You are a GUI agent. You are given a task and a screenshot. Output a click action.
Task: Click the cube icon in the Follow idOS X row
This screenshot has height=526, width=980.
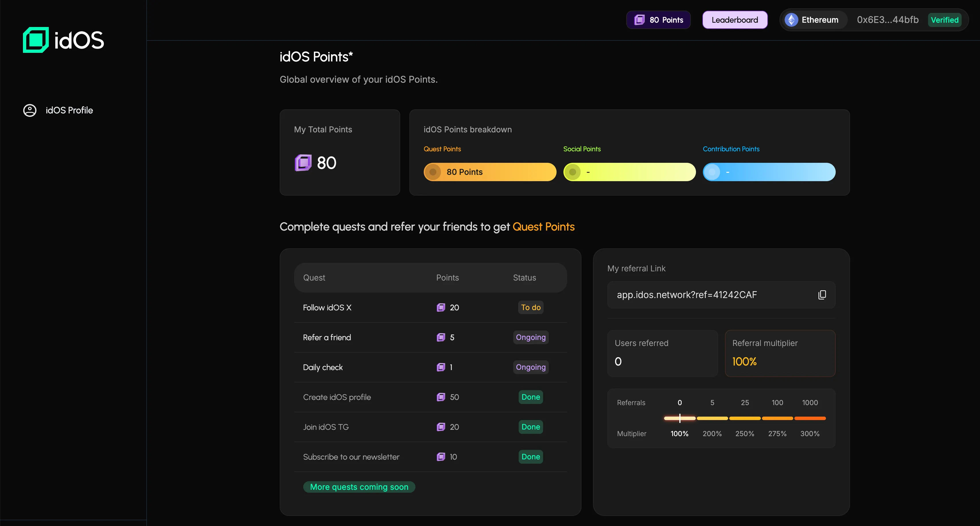point(441,308)
